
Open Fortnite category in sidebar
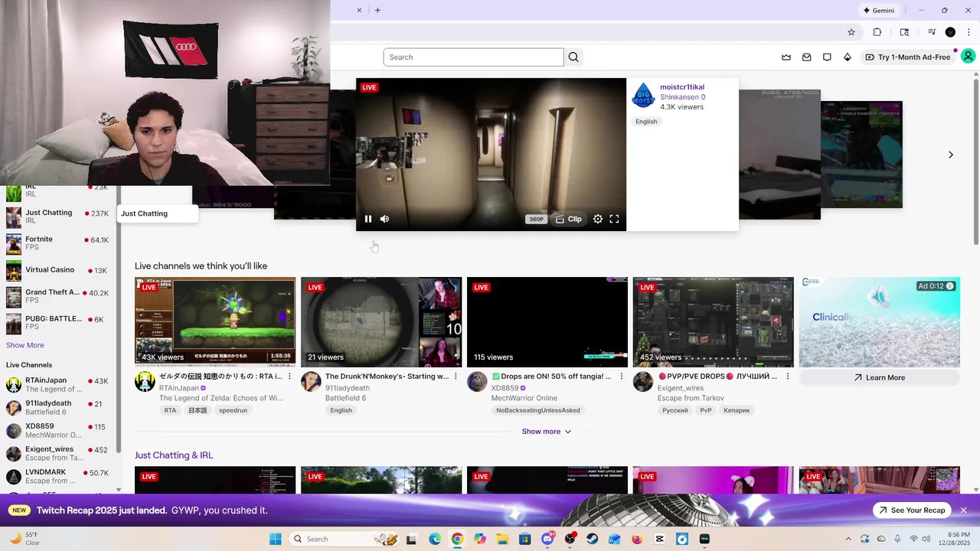[57, 243]
